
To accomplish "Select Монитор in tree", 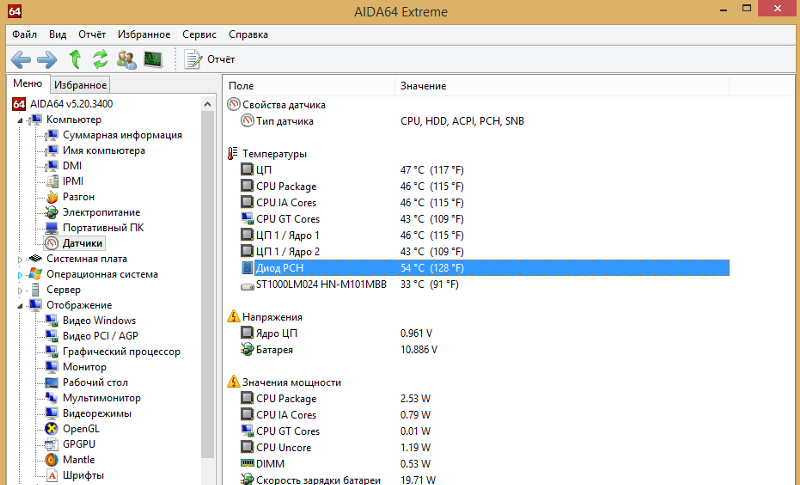I will pos(85,367).
